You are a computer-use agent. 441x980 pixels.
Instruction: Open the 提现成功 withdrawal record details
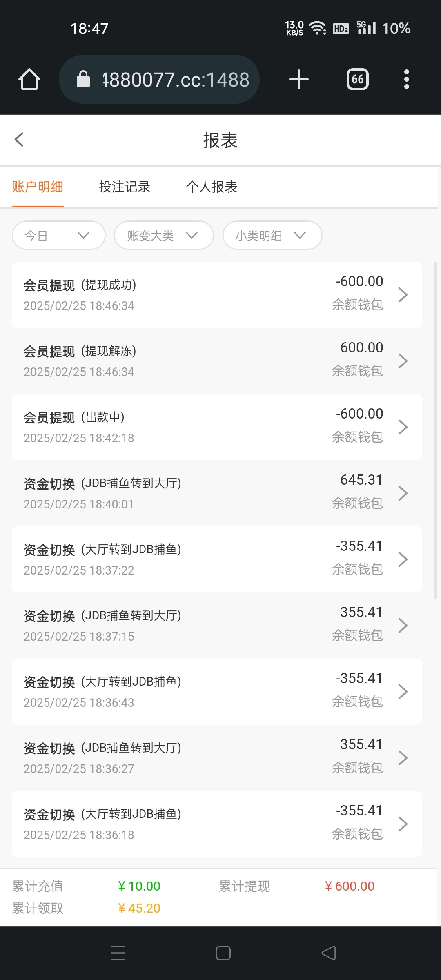(216, 294)
